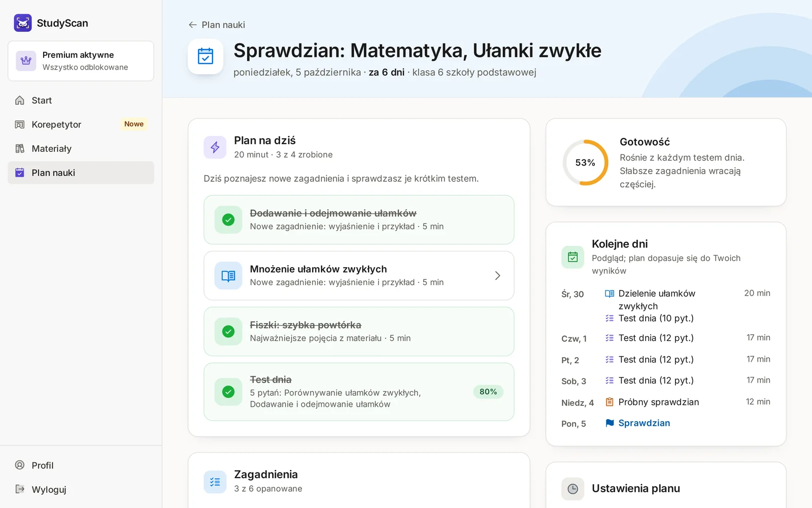Click the Korepetytor sidebar icon
The height and width of the screenshot is (508, 812).
click(x=20, y=124)
